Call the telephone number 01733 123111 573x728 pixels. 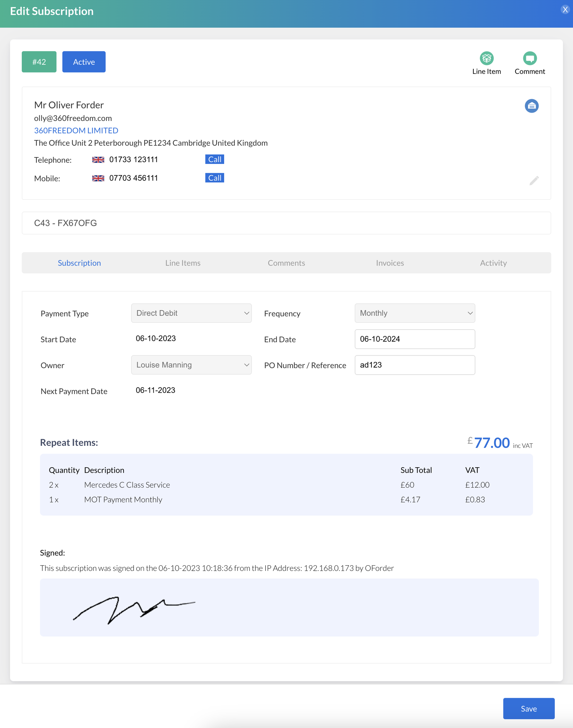pos(214,159)
